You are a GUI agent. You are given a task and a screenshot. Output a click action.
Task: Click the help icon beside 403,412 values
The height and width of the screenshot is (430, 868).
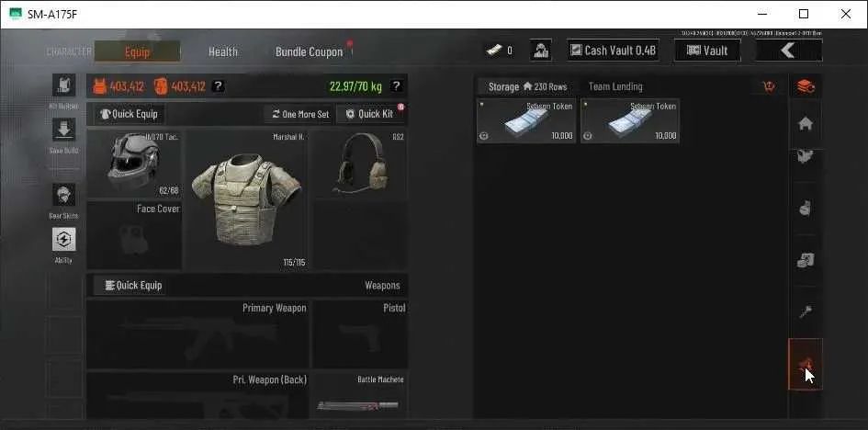click(218, 86)
